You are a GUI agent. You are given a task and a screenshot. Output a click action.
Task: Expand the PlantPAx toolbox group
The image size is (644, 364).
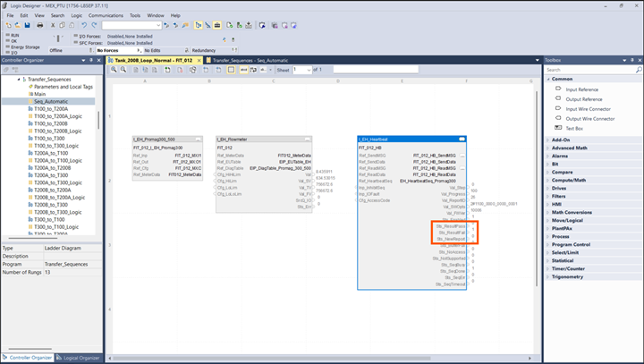point(548,228)
